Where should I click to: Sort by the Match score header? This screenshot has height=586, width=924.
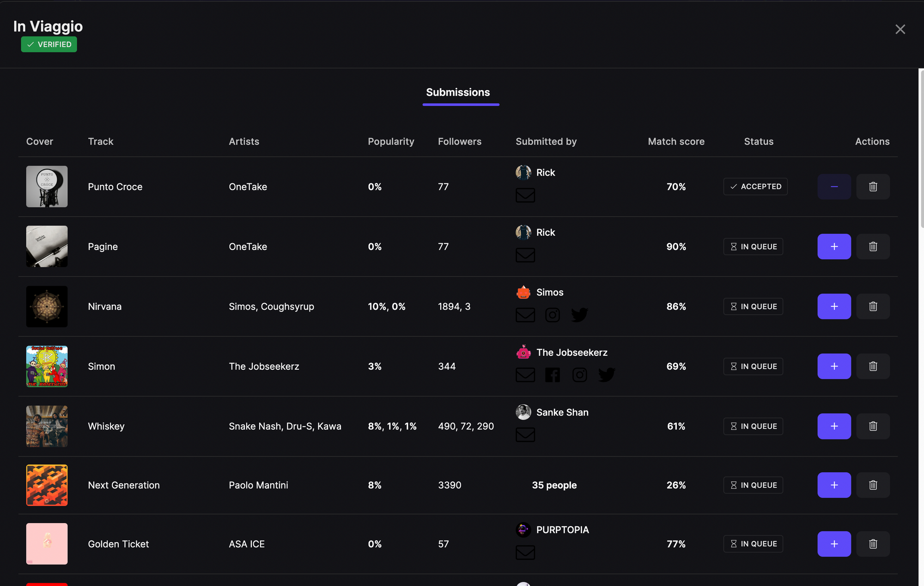(676, 141)
